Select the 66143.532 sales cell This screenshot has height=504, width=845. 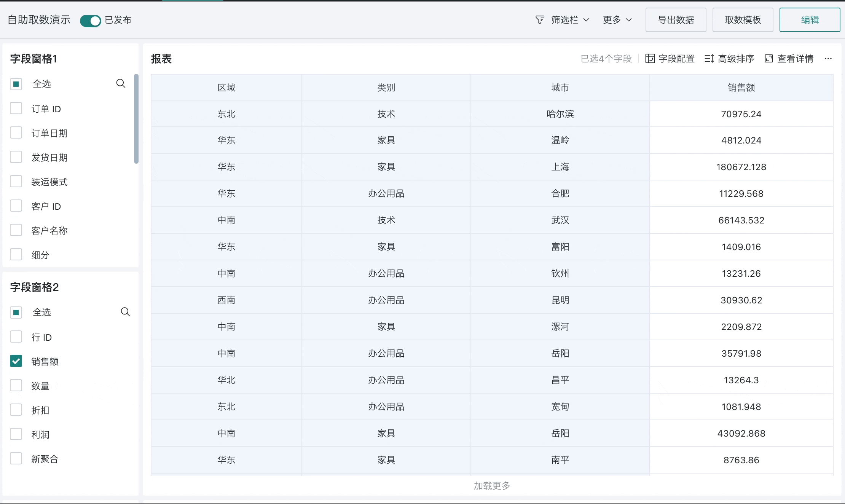[741, 220]
